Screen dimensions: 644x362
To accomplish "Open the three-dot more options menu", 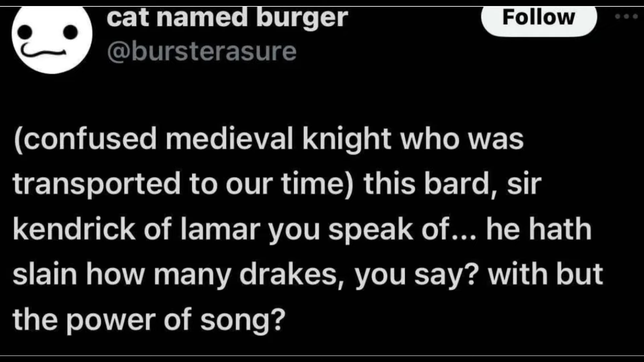I will [626, 16].
